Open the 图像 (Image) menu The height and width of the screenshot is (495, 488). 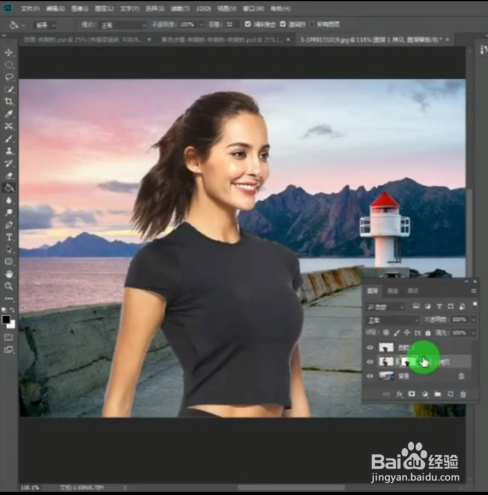click(x=80, y=9)
